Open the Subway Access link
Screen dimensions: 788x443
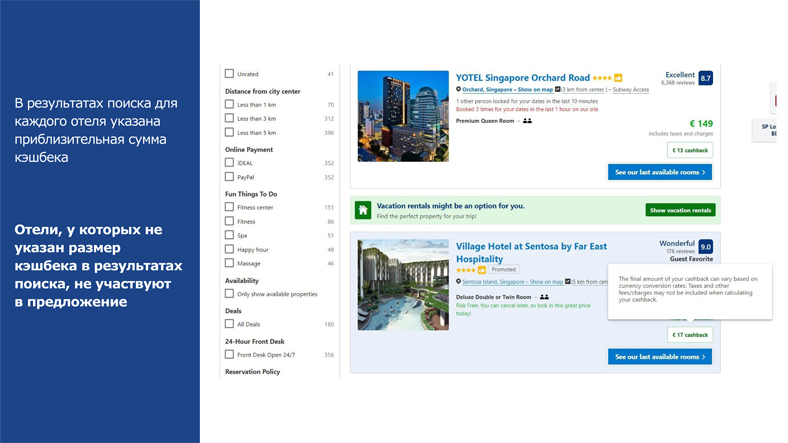click(631, 89)
